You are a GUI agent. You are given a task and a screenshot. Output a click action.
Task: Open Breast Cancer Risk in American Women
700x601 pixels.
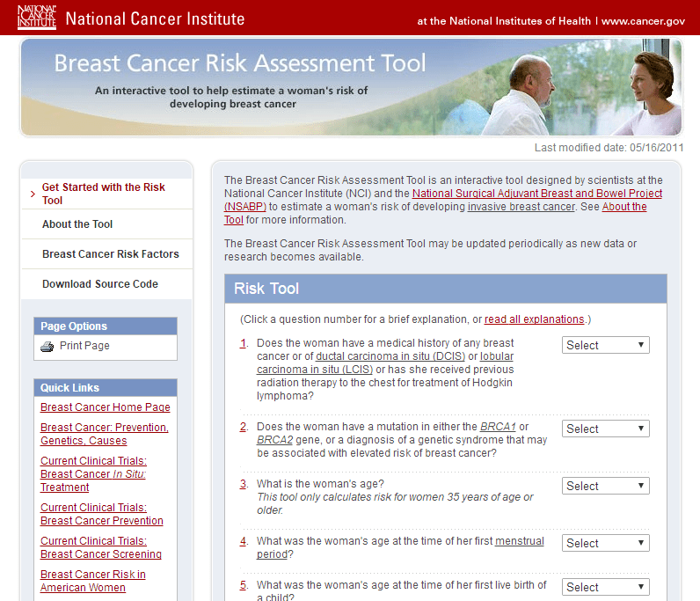(93, 581)
